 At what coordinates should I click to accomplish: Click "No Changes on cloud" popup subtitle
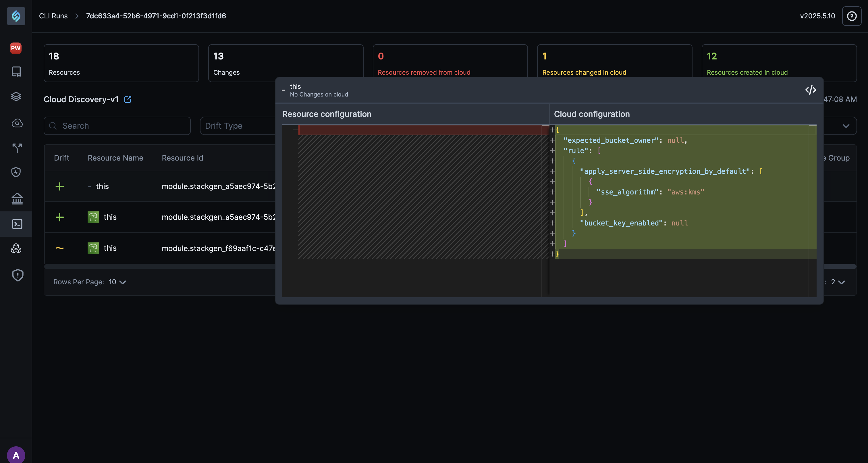pyautogui.click(x=319, y=95)
